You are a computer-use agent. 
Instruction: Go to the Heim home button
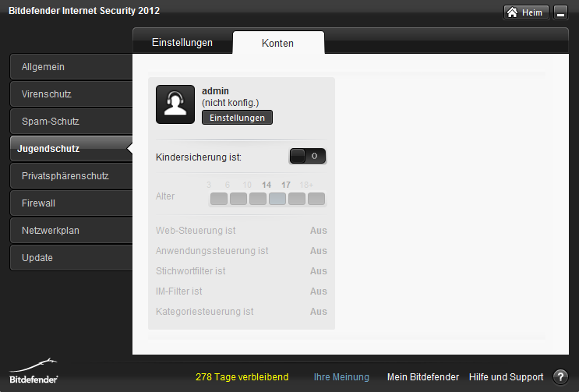click(x=526, y=12)
